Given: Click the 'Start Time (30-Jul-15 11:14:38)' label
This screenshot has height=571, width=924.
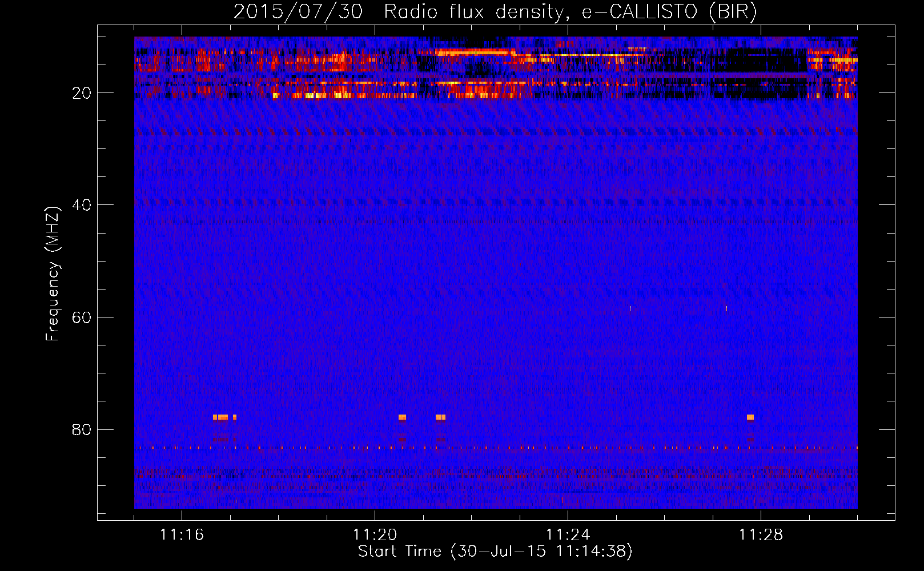Looking at the screenshot, I should pos(495,552).
